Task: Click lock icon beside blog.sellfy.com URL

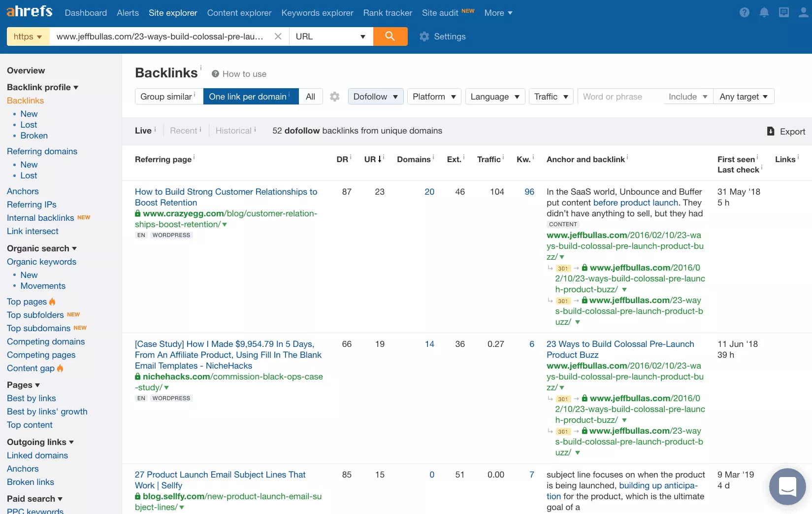Action: pyautogui.click(x=138, y=496)
